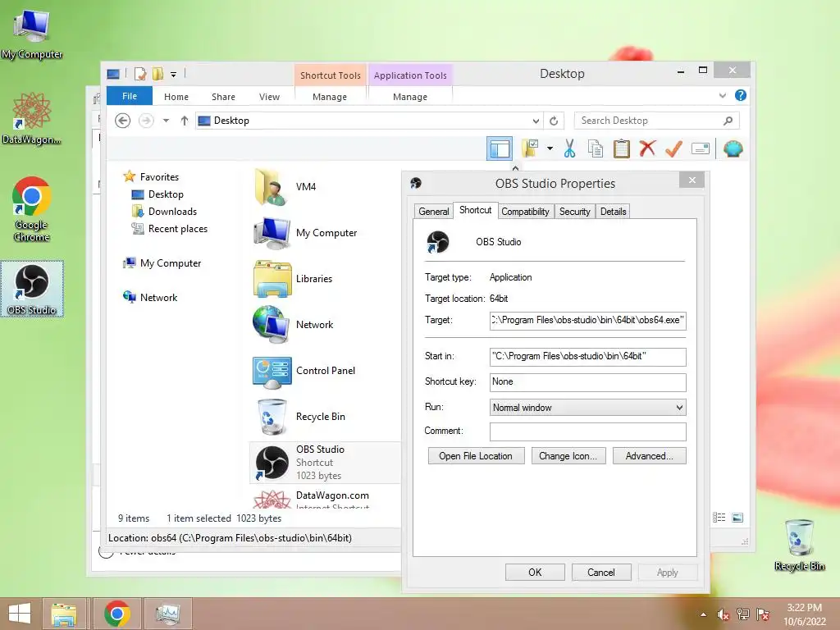Open the General tab in Properties

[x=433, y=212]
